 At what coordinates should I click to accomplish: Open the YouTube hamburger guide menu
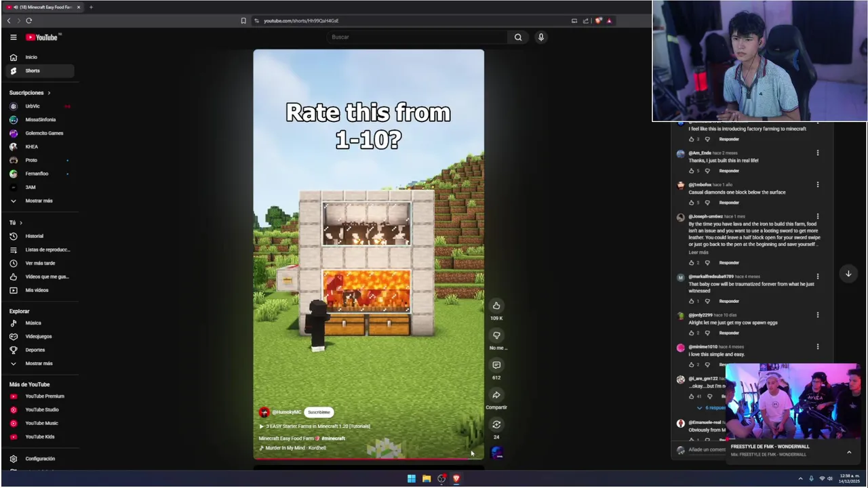(13, 37)
